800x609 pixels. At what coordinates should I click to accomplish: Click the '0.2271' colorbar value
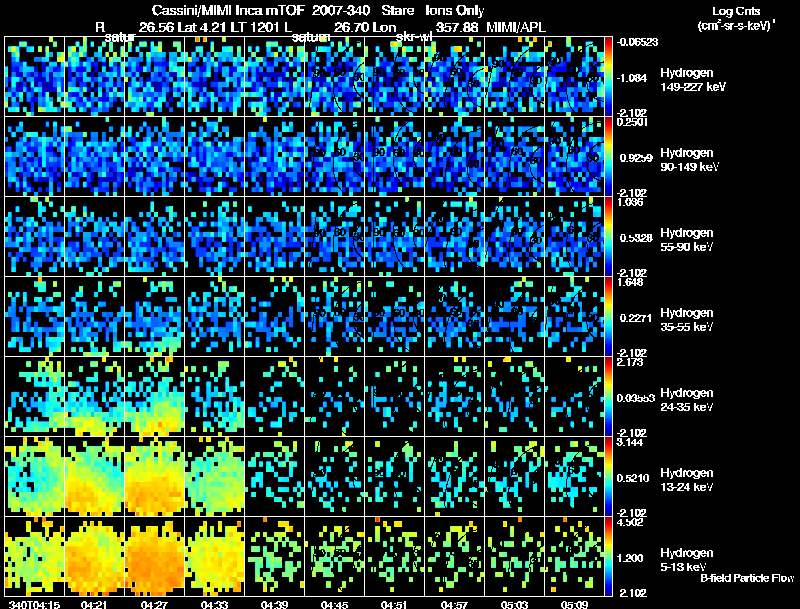(x=636, y=318)
